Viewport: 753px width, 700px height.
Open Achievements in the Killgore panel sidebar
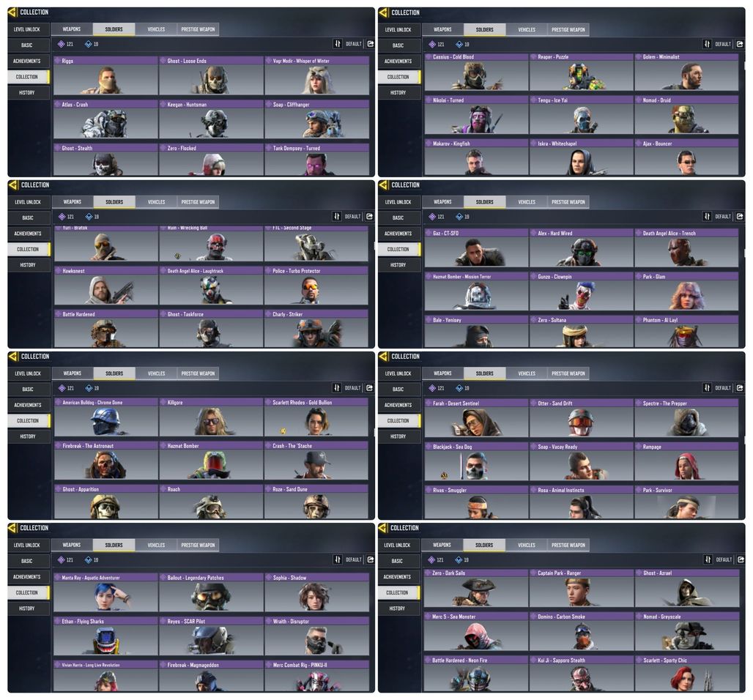[x=28, y=405]
